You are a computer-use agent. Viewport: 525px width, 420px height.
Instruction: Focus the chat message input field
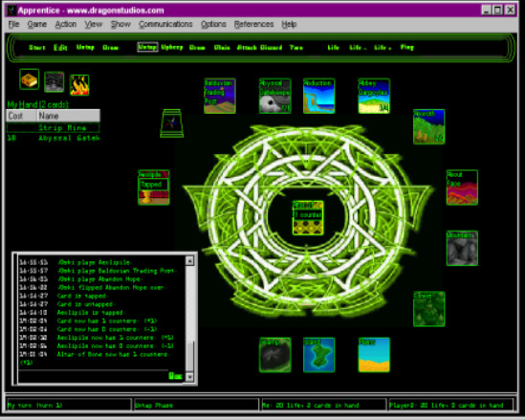click(x=93, y=376)
